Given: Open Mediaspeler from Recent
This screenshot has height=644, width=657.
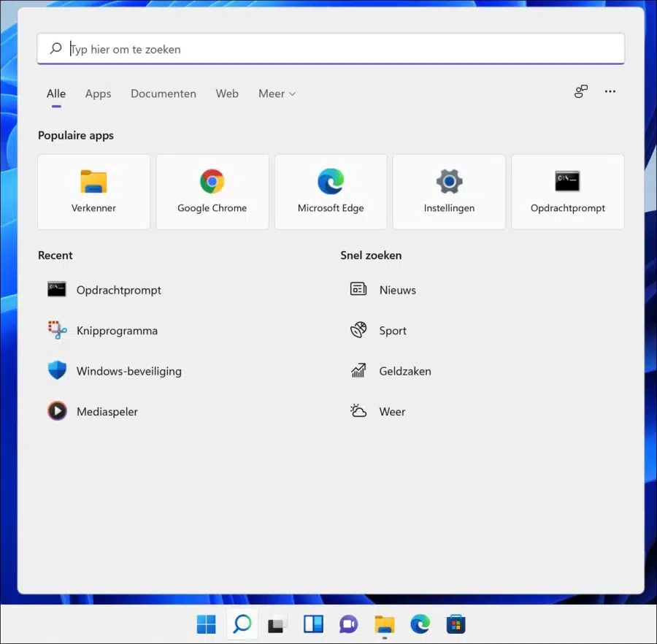Looking at the screenshot, I should [x=93, y=412].
